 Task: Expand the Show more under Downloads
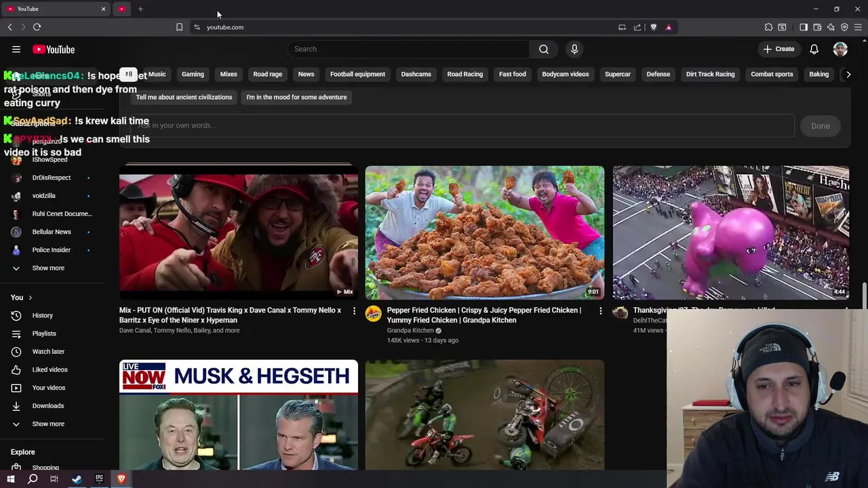[48, 424]
